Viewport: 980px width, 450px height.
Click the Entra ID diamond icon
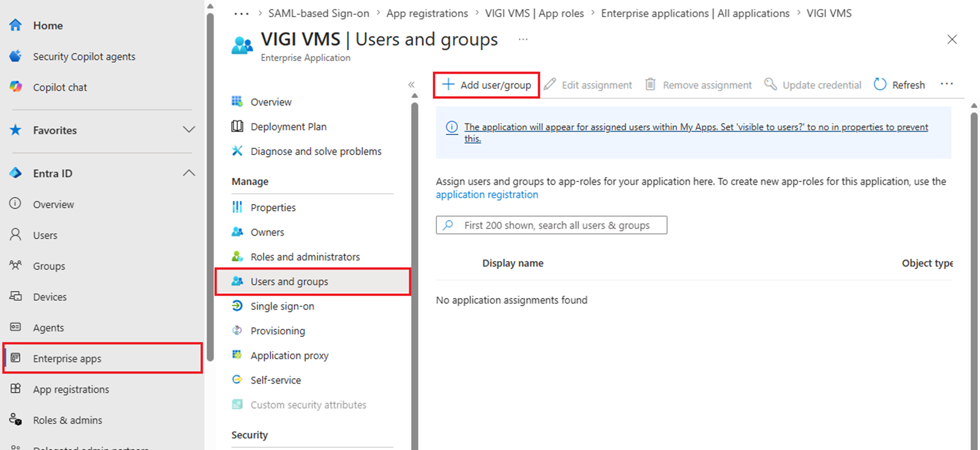click(15, 173)
